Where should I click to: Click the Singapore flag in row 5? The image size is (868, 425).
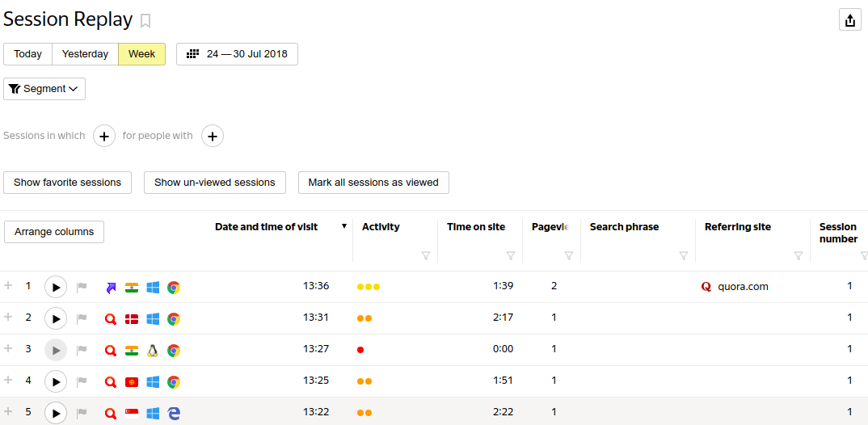pos(132,414)
